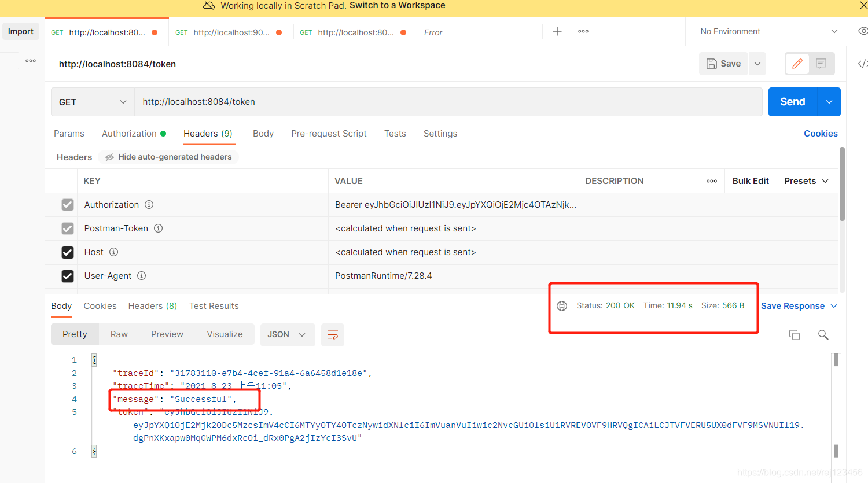Image resolution: width=868 pixels, height=483 pixels.
Task: Open the GET method selector dropdown
Action: (x=92, y=101)
